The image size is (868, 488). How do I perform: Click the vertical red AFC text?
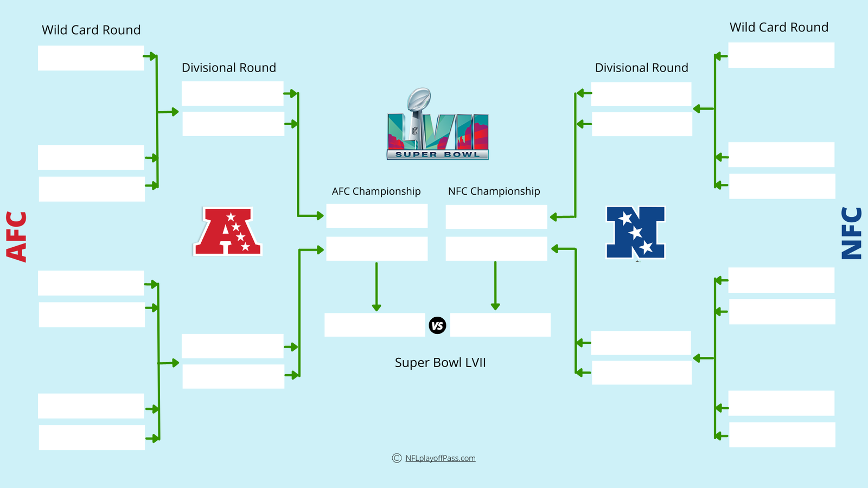point(17,236)
